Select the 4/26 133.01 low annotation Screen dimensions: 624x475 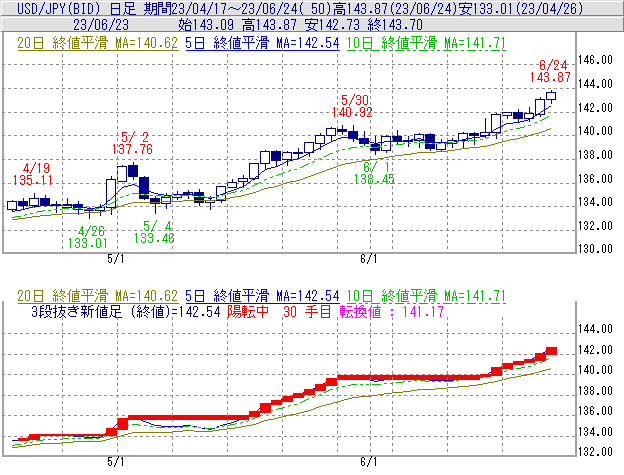[x=88, y=237]
